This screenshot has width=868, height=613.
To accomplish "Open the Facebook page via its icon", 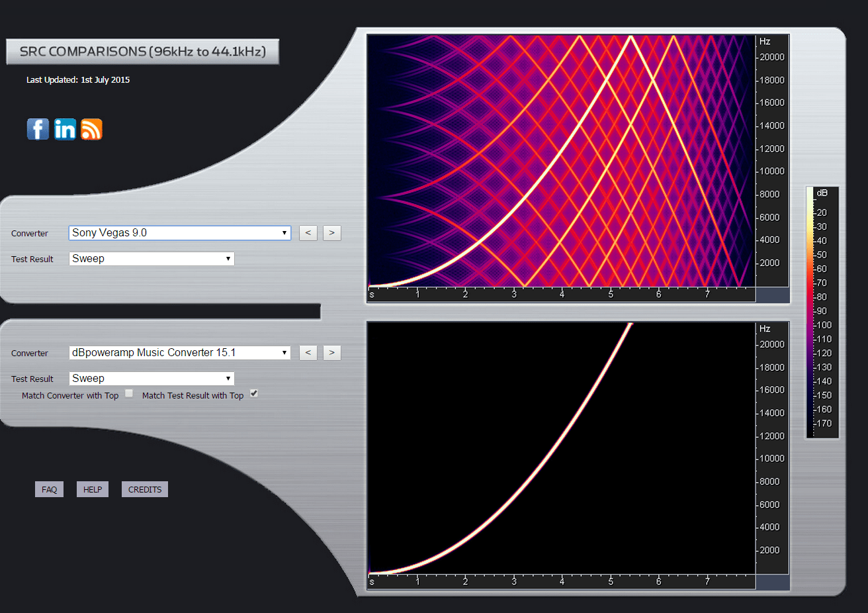I will coord(38,129).
